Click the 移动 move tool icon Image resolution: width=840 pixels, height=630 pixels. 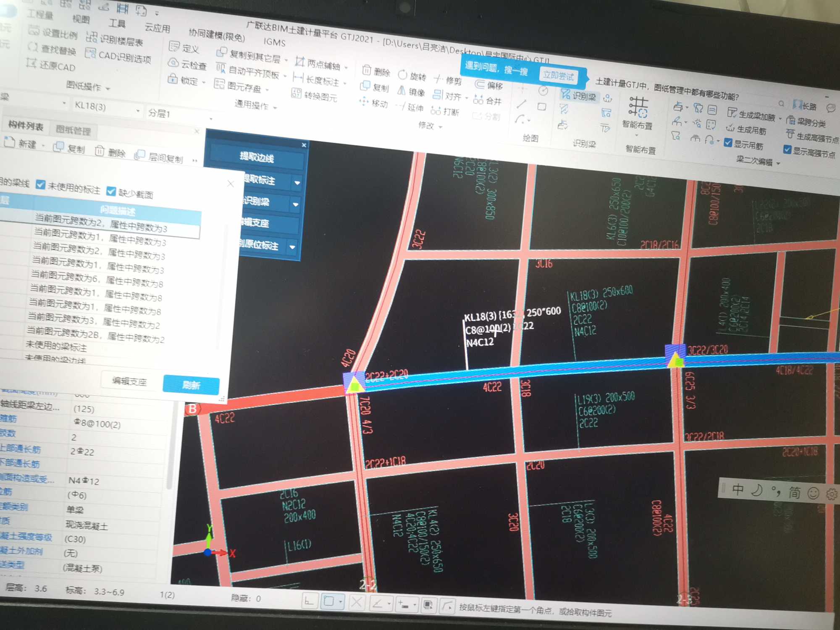[364, 101]
